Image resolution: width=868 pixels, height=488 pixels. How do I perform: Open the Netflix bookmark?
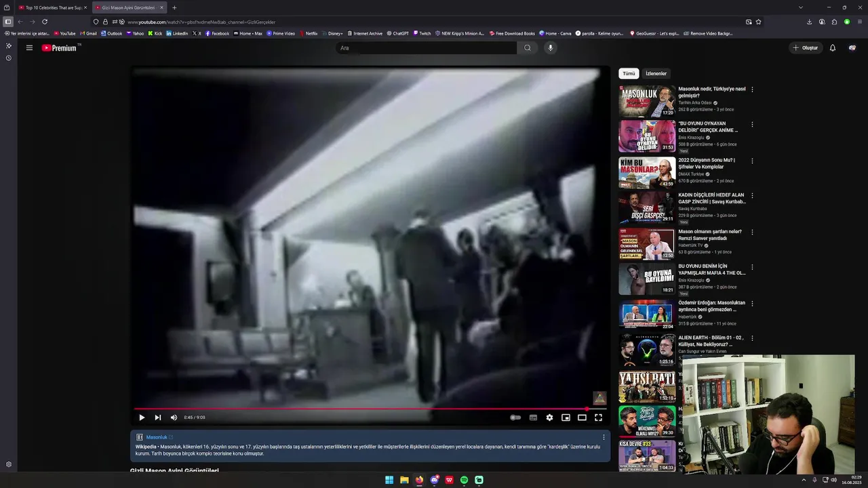coord(309,33)
